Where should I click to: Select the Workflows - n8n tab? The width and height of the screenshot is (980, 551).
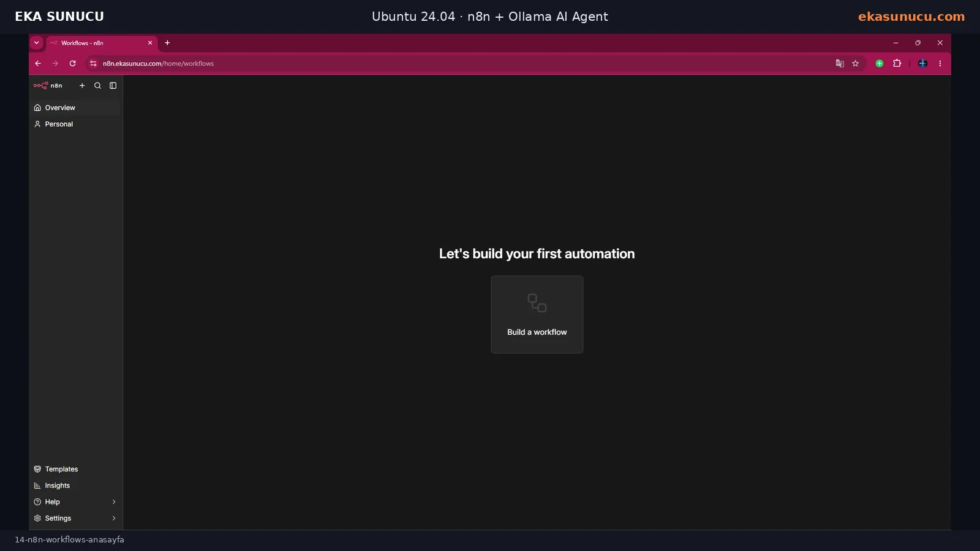tap(101, 43)
